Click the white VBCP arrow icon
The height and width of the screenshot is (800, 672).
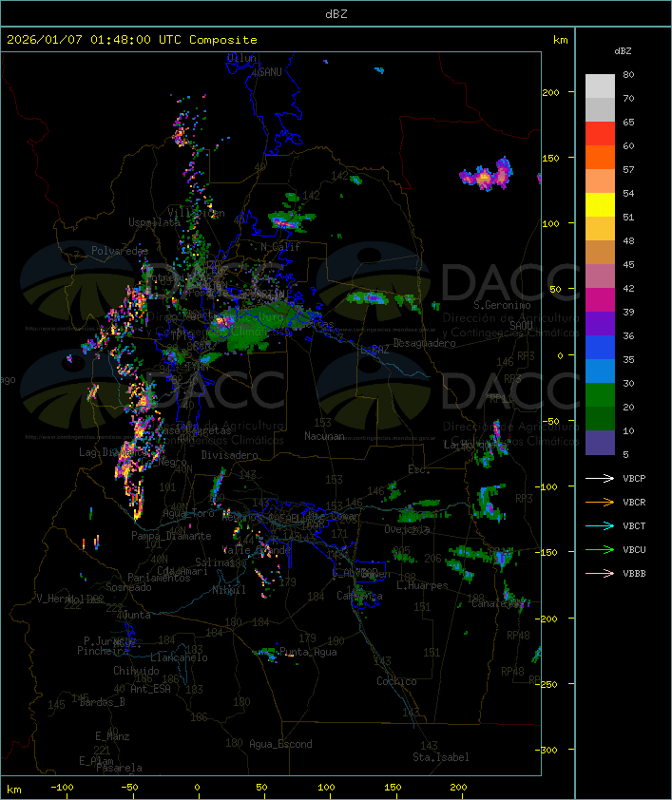[600, 478]
